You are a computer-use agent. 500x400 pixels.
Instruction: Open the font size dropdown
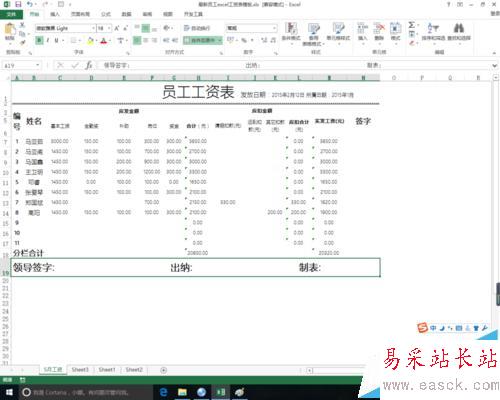pos(109,28)
